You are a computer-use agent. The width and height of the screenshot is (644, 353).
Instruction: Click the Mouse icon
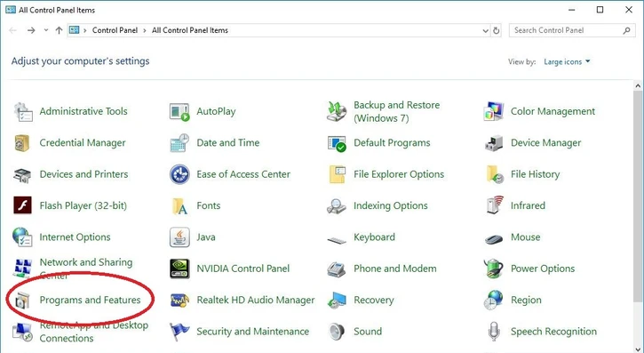[494, 238]
